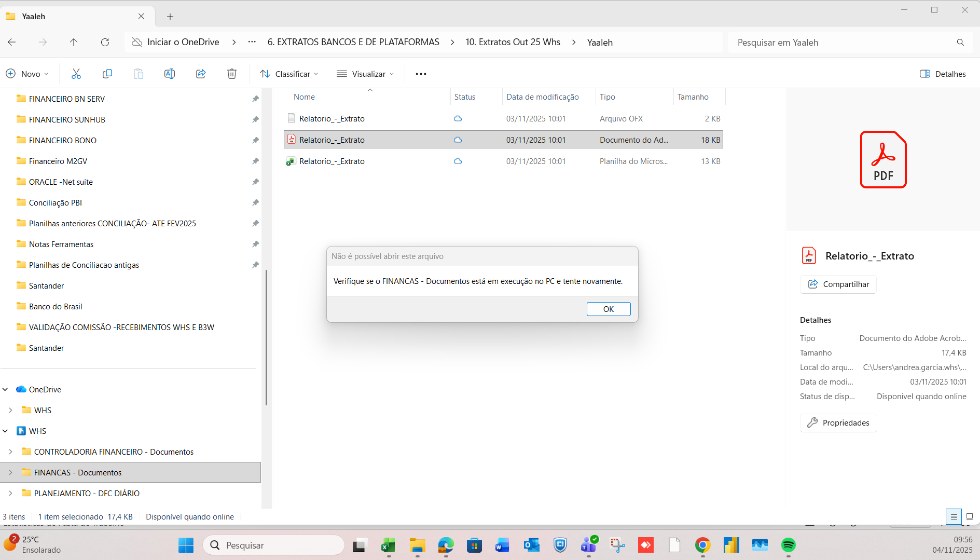Open the Classificar sort dropdown
The width and height of the screenshot is (980, 560).
pos(289,74)
